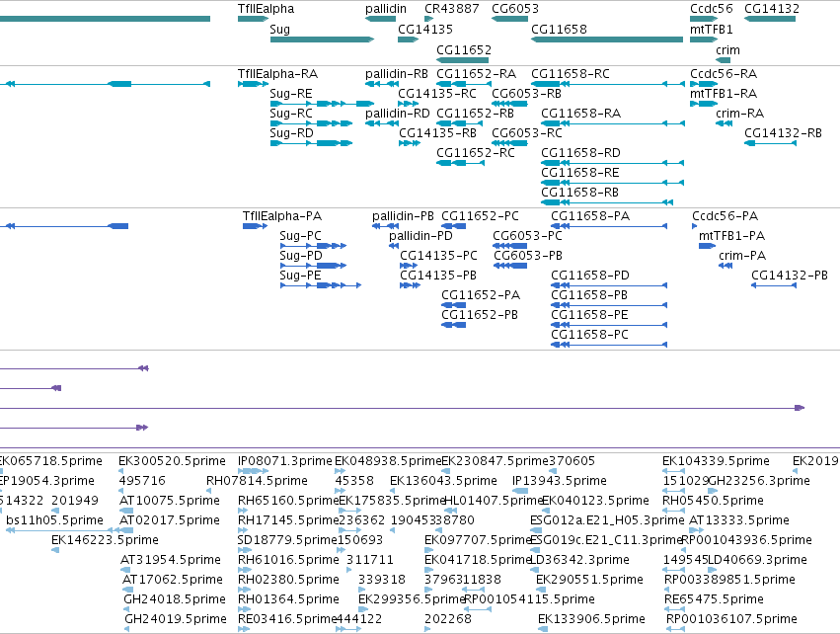Select transcript CG11652-RA
Image resolution: width=840 pixels, height=634 pixels.
(x=476, y=73)
